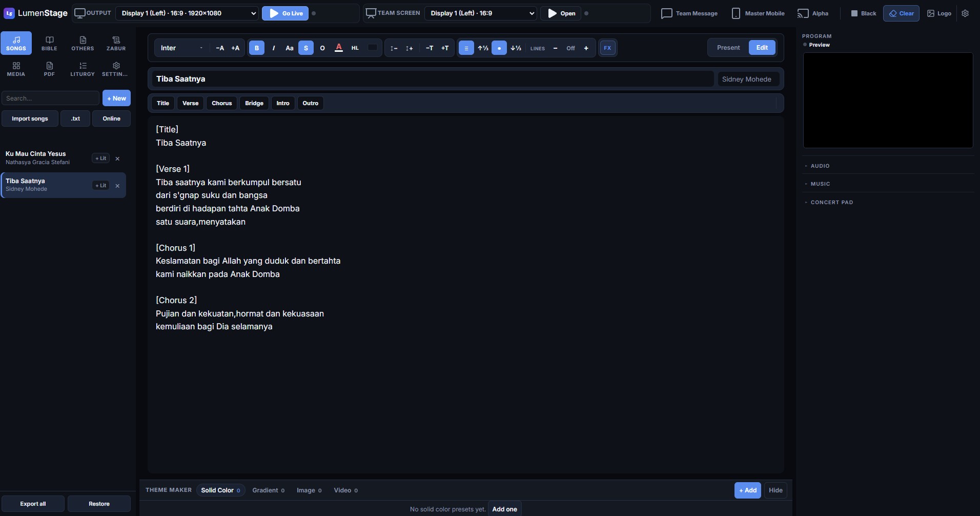Image resolution: width=980 pixels, height=516 pixels.
Task: Open the Zabur section
Action: [116, 43]
